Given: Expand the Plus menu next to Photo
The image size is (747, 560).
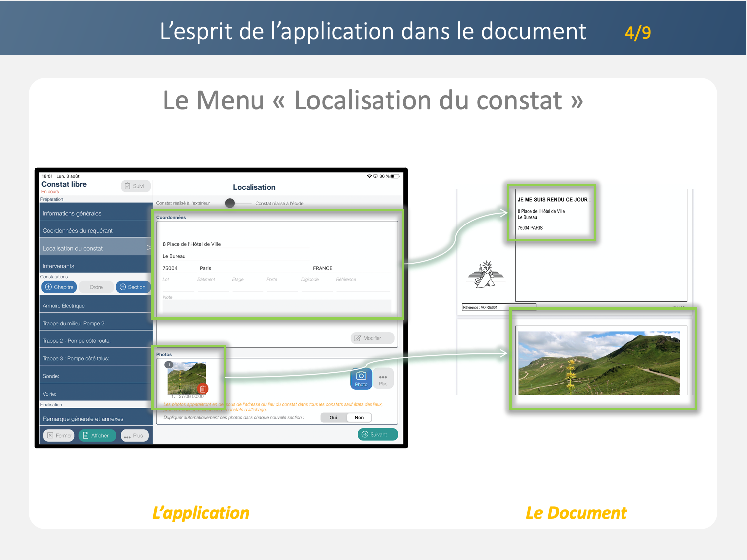Looking at the screenshot, I should 383,379.
